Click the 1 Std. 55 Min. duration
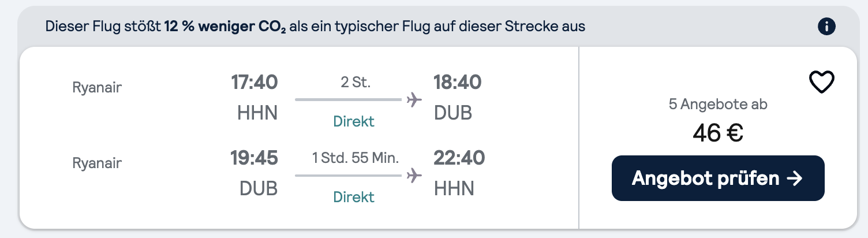This screenshot has width=868, height=238. (356, 158)
